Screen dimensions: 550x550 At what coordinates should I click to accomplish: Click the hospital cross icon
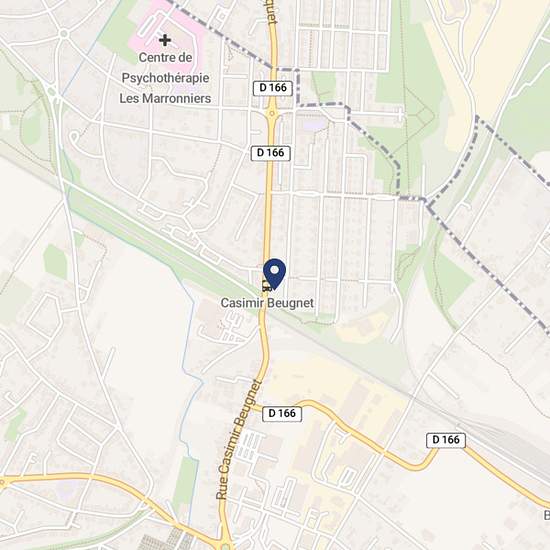165,40
